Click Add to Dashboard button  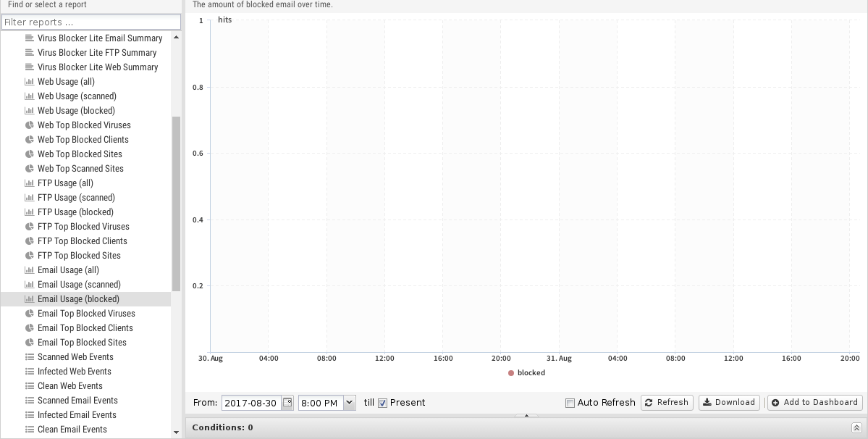tap(815, 403)
